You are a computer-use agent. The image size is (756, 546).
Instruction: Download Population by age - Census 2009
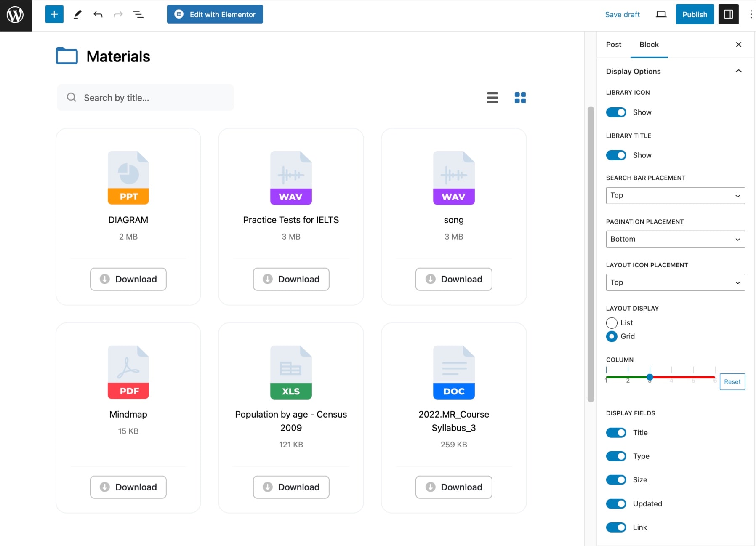pyautogui.click(x=291, y=487)
